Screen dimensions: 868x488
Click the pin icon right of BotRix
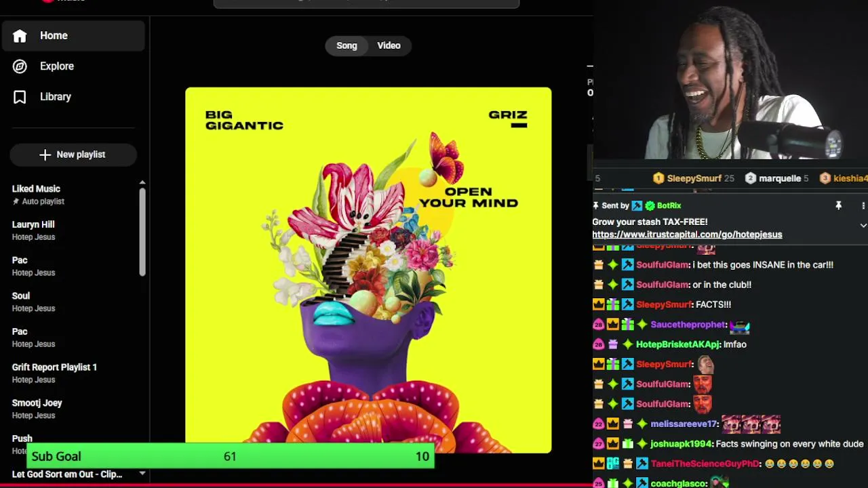[838, 205]
